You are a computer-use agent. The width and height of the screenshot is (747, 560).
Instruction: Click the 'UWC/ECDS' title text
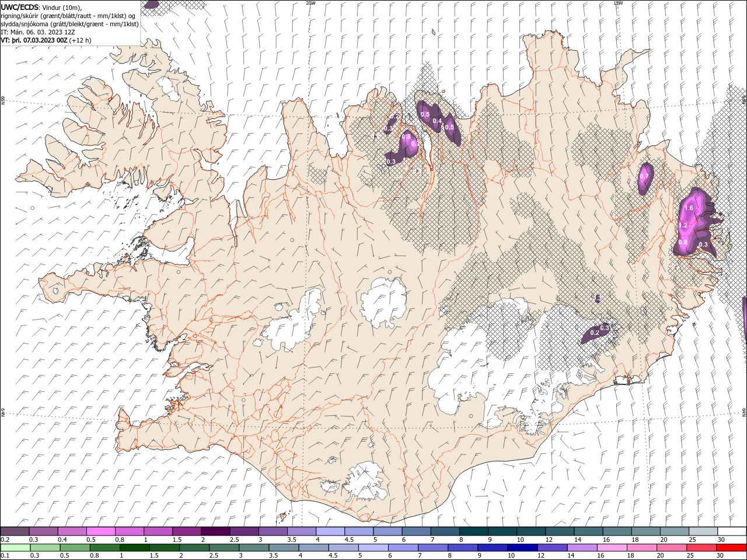coord(20,7)
